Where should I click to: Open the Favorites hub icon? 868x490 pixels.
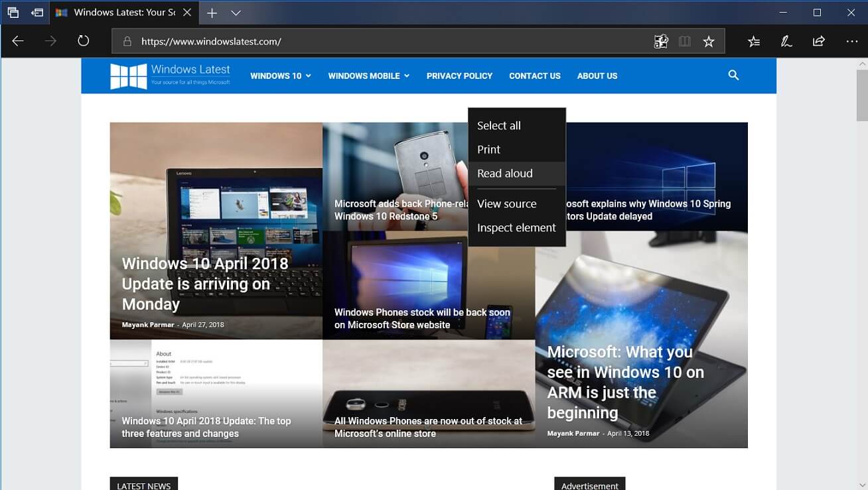(x=754, y=41)
